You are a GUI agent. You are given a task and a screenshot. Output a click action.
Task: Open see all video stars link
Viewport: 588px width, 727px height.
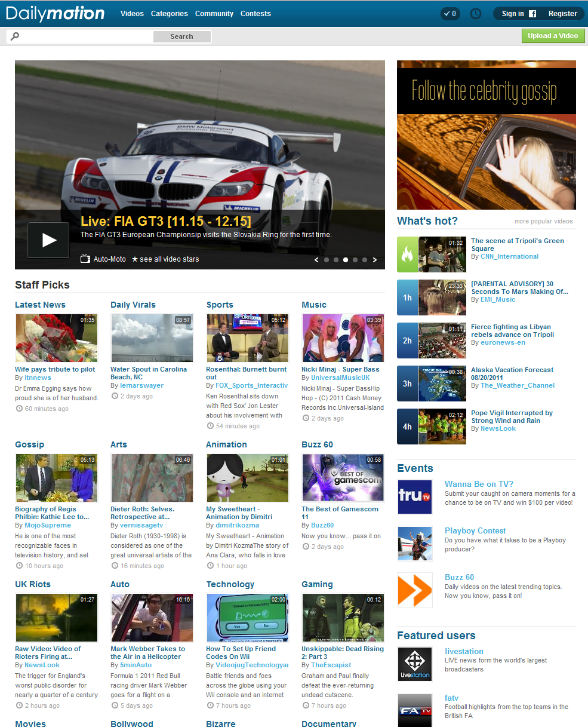coord(165,259)
